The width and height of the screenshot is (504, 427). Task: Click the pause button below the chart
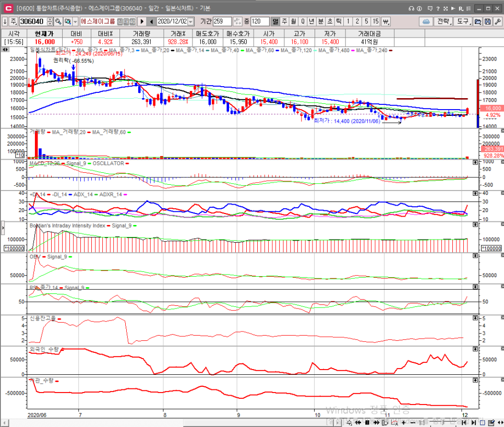point(367,422)
